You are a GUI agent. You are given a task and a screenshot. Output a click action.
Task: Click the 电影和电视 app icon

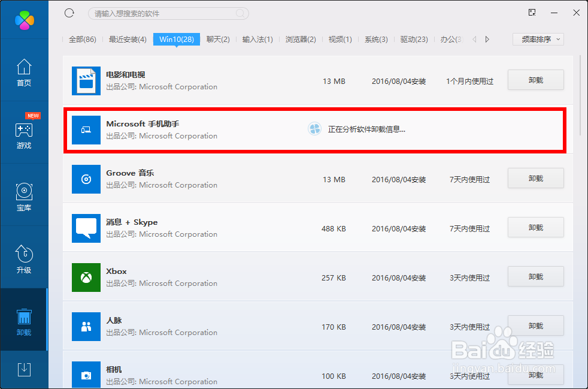(x=86, y=81)
